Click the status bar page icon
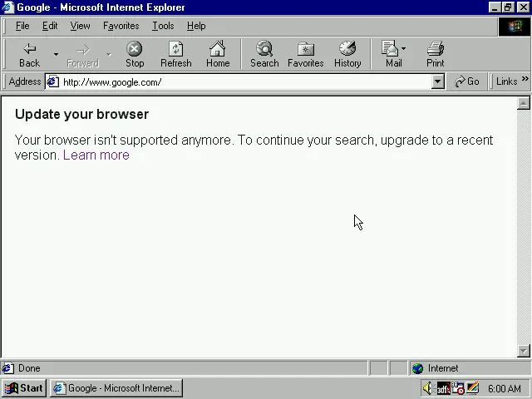This screenshot has height=399, width=532. (7, 368)
